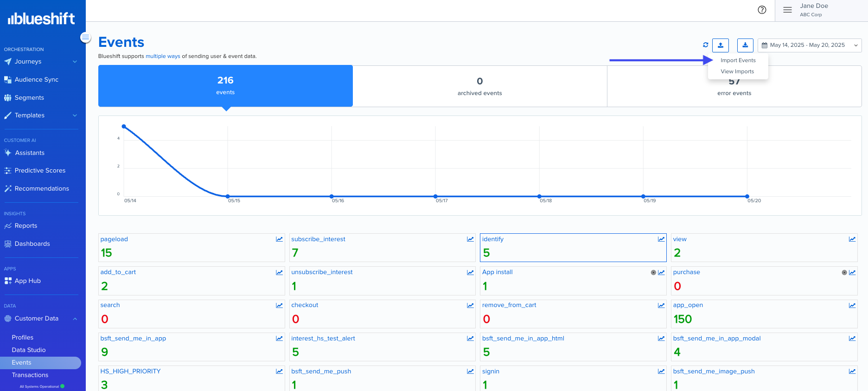The width and height of the screenshot is (868, 391).
Task: Click target icon on purchase card
Action: pyautogui.click(x=844, y=272)
